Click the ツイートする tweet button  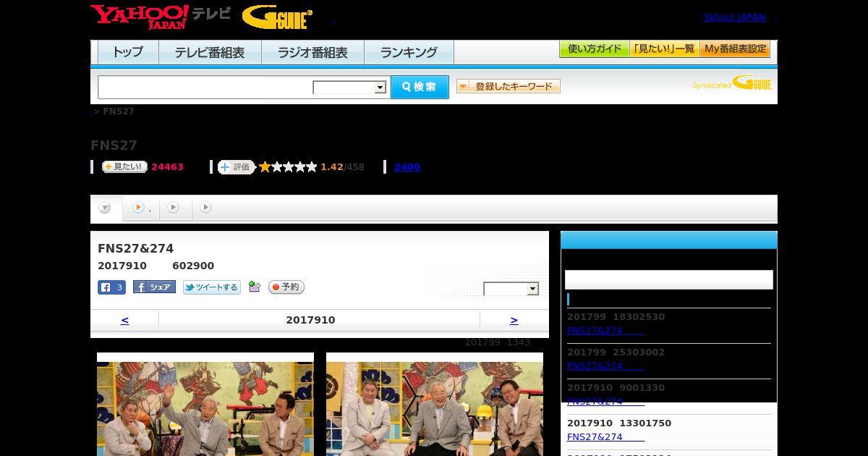point(212,287)
